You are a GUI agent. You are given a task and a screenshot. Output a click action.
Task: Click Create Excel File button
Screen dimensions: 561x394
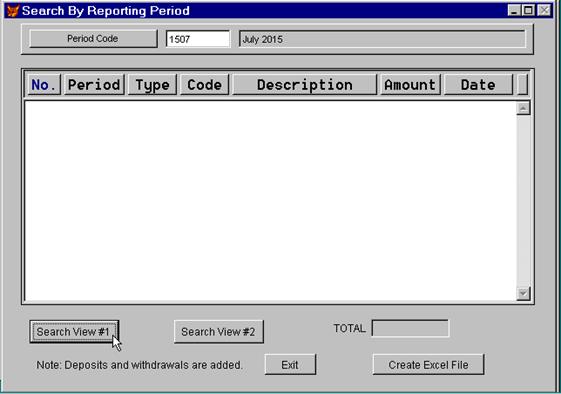[428, 365]
